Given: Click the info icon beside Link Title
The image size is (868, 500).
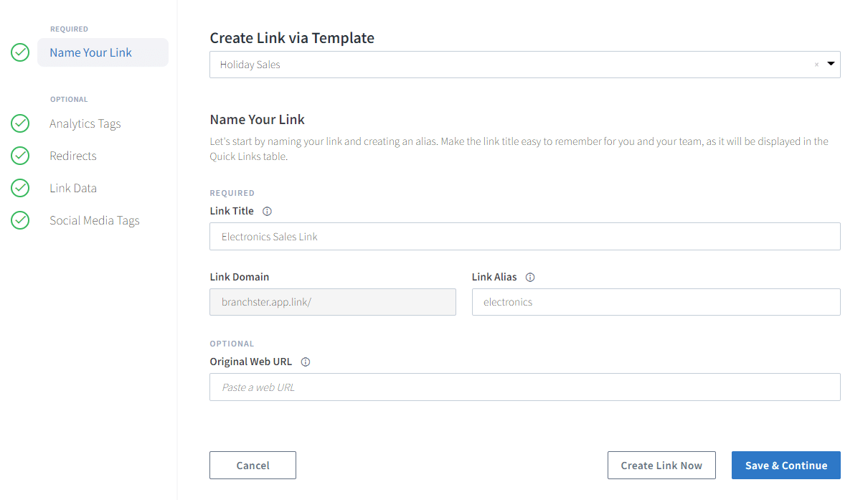Looking at the screenshot, I should coord(268,212).
